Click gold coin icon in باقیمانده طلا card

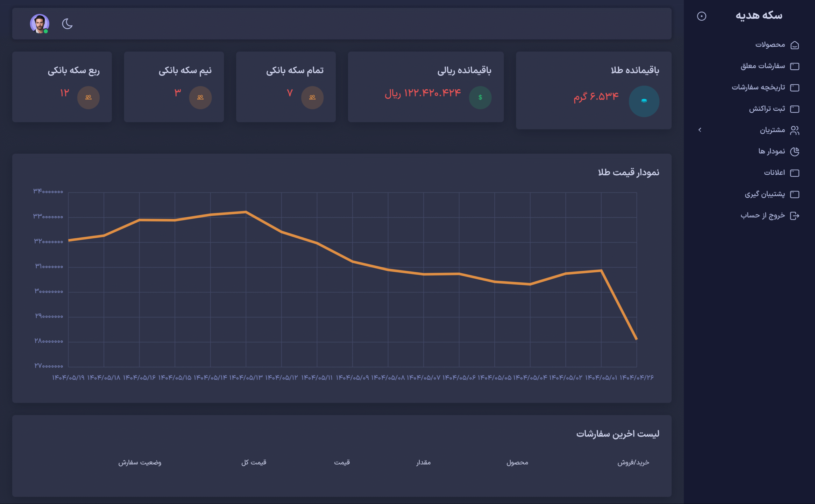coord(644,101)
